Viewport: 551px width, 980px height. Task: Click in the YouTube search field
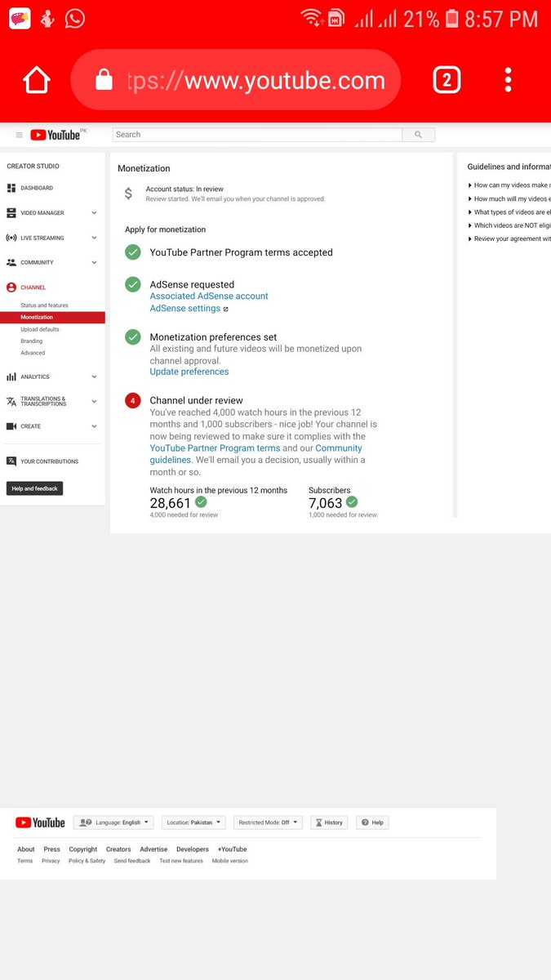(x=258, y=135)
